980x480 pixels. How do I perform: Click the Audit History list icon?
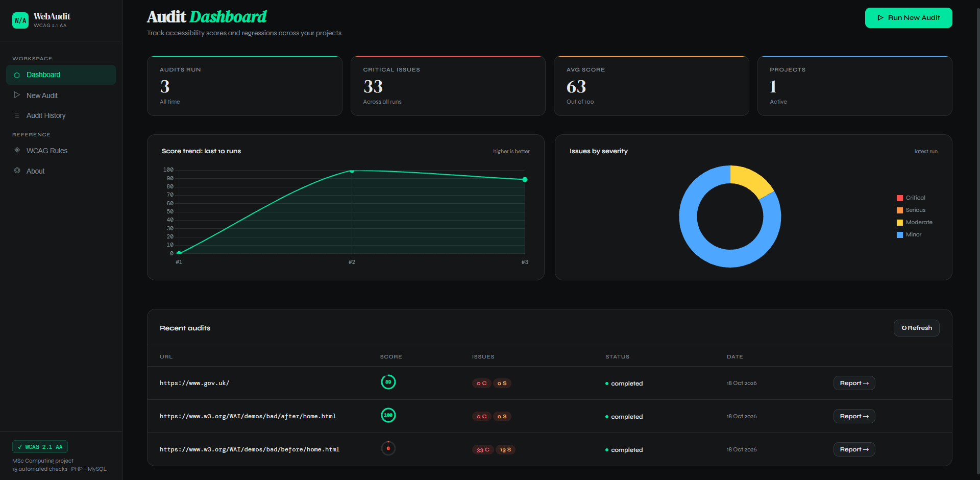click(x=17, y=115)
